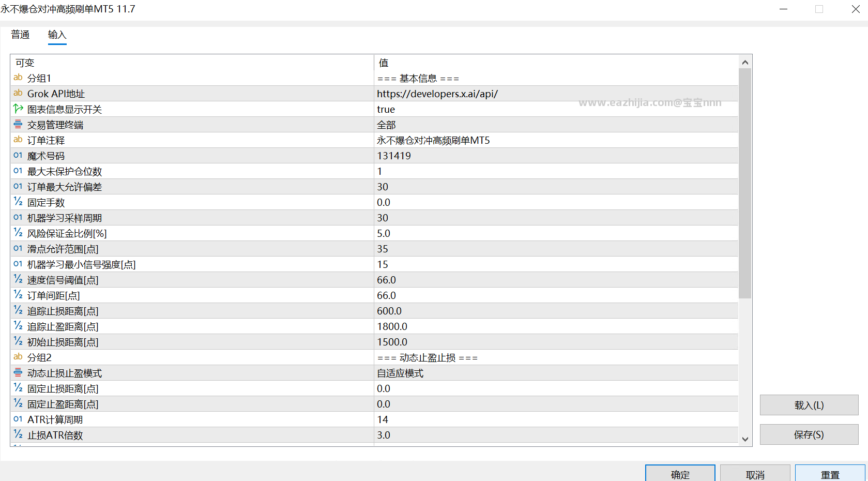Click the 保存(S) button
Screen dimensions: 868x481
[x=809, y=434]
